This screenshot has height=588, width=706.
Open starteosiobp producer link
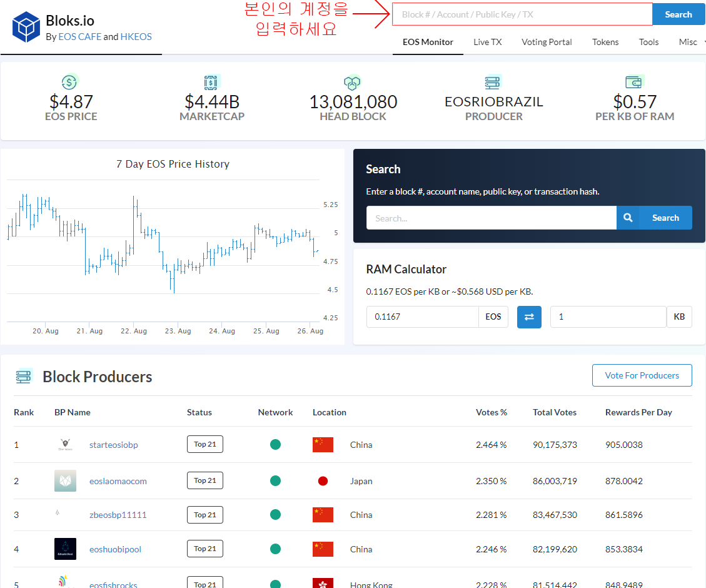113,445
